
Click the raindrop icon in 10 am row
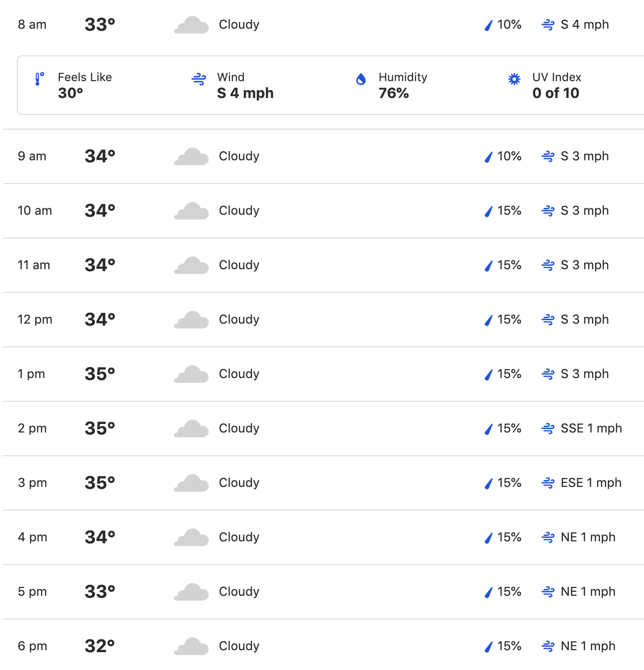[489, 211]
